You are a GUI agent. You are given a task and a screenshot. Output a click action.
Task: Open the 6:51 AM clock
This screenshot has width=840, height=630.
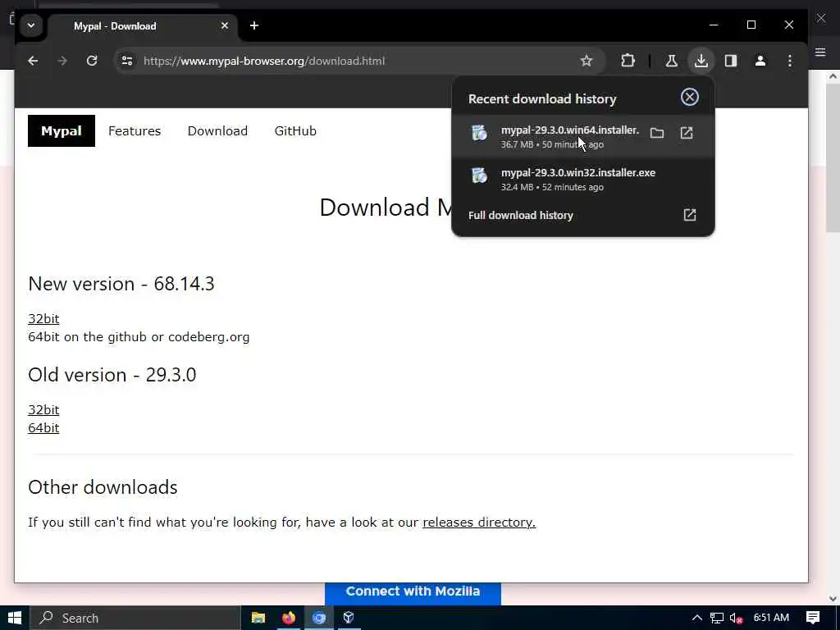point(771,618)
